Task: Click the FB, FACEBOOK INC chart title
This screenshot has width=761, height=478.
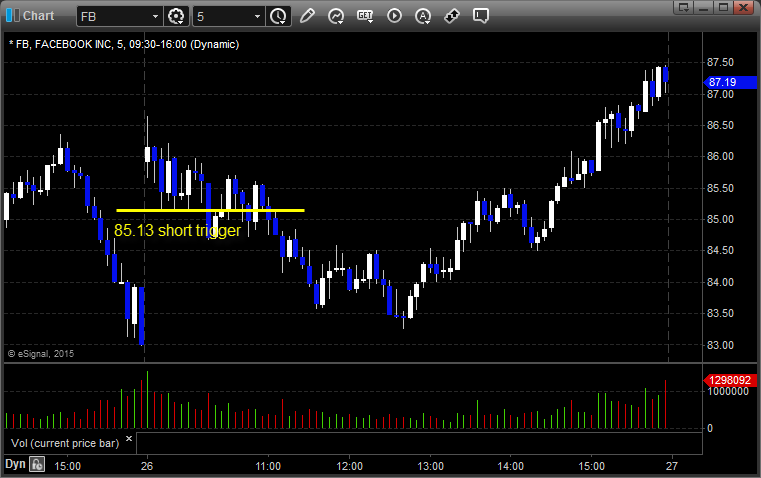Action: tap(124, 44)
